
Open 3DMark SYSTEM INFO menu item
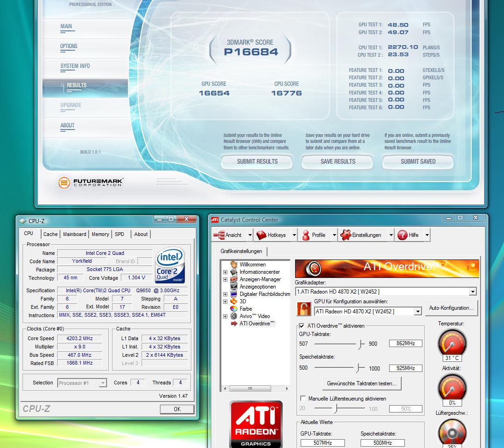(x=75, y=66)
